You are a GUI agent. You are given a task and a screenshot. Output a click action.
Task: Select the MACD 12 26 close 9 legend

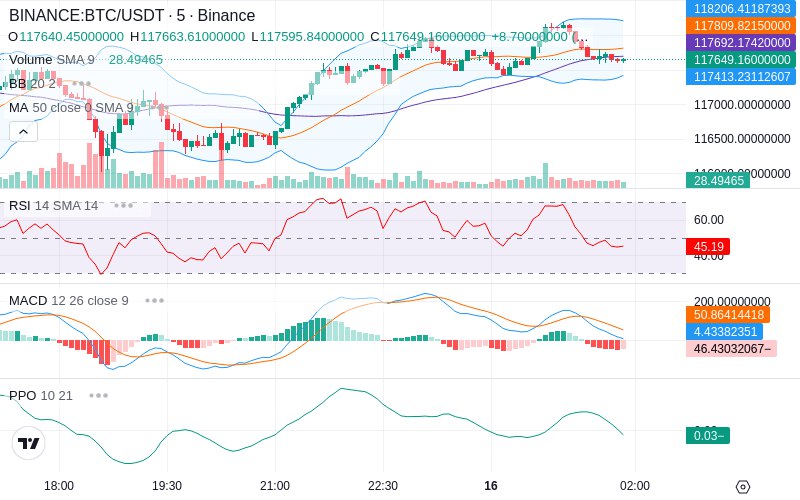pyautogui.click(x=69, y=301)
